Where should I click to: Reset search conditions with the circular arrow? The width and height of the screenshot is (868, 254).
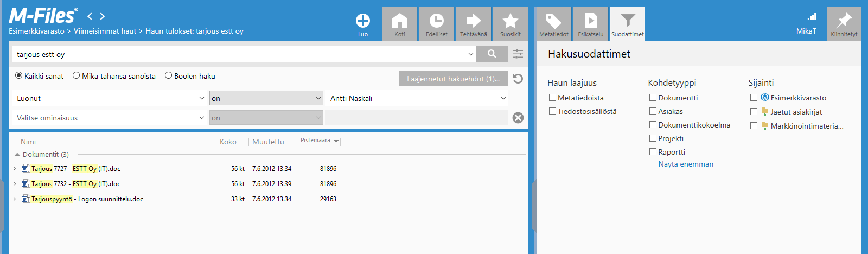[x=518, y=79]
